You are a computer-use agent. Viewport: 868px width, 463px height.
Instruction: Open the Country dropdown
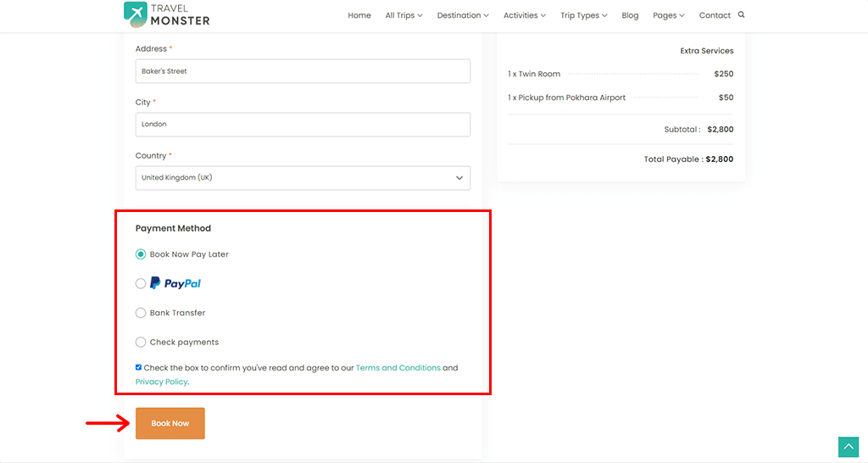(x=303, y=178)
